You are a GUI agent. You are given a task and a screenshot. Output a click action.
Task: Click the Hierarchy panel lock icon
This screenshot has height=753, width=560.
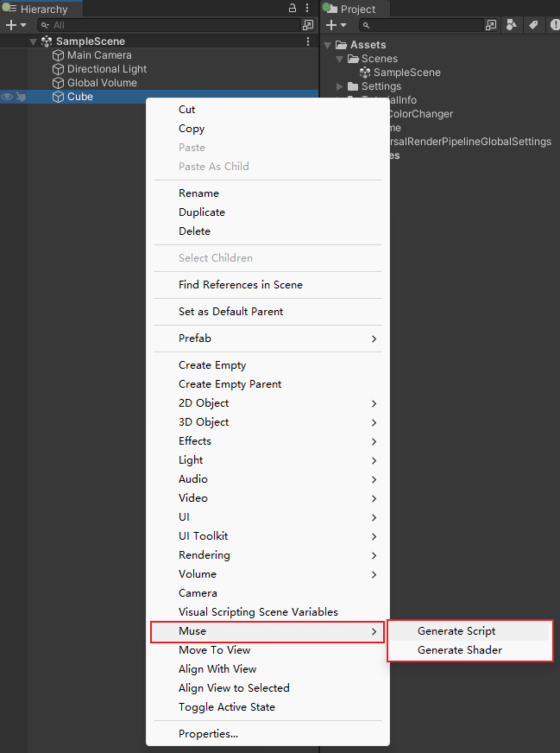(x=293, y=8)
